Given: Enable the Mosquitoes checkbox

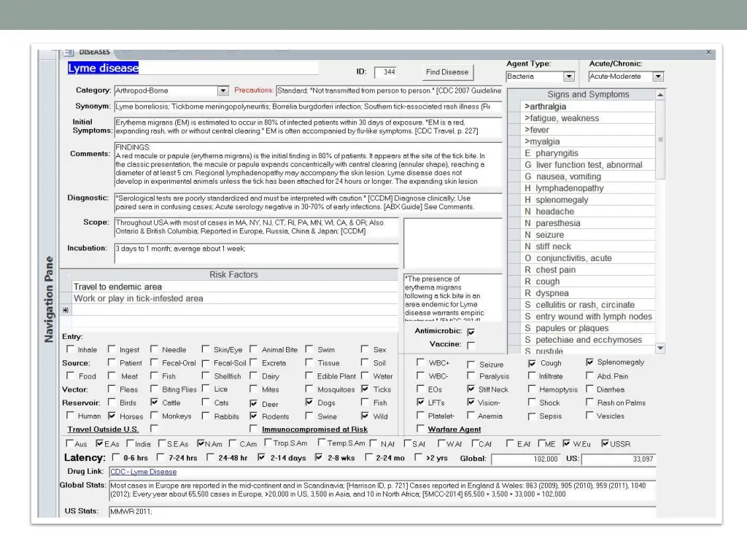Looking at the screenshot, I should 309,389.
